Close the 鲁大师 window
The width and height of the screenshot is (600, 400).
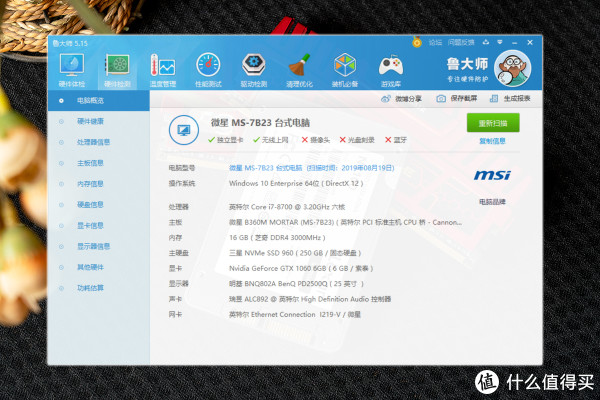(530, 42)
